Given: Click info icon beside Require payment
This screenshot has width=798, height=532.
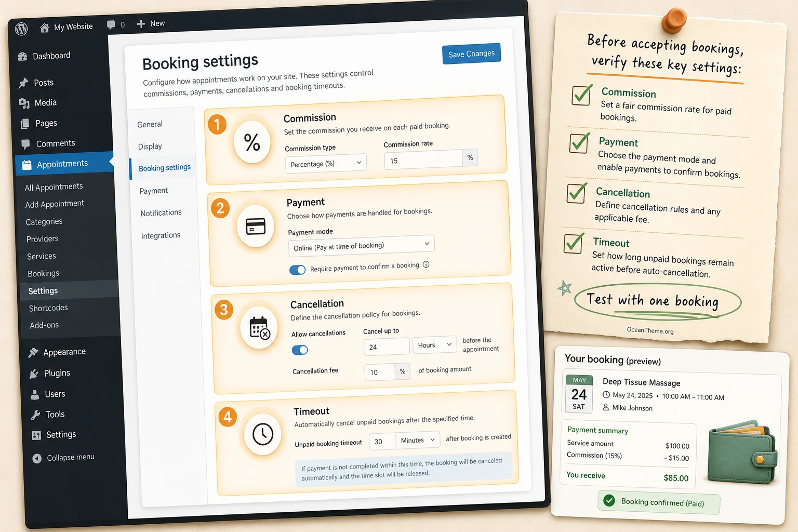Looking at the screenshot, I should (426, 264).
